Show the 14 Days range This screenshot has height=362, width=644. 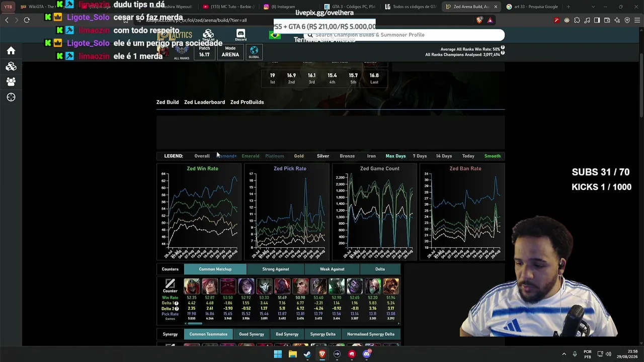(444, 156)
